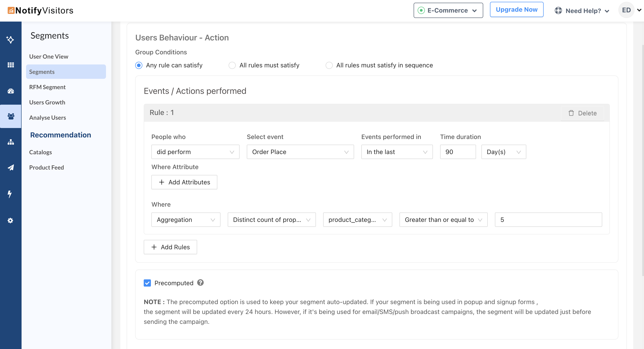Click the sparkle AI icon in sidebar
Image resolution: width=644 pixels, height=349 pixels.
click(10, 40)
